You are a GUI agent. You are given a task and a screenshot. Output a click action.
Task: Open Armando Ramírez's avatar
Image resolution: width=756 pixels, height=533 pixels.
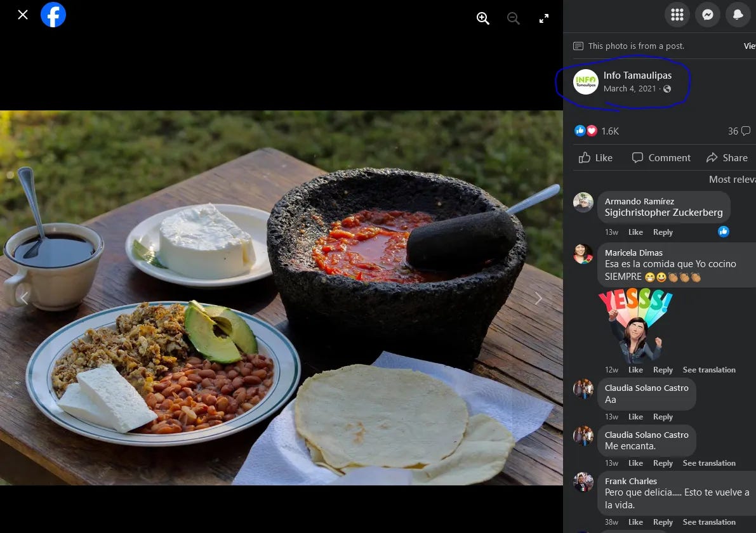pos(583,202)
